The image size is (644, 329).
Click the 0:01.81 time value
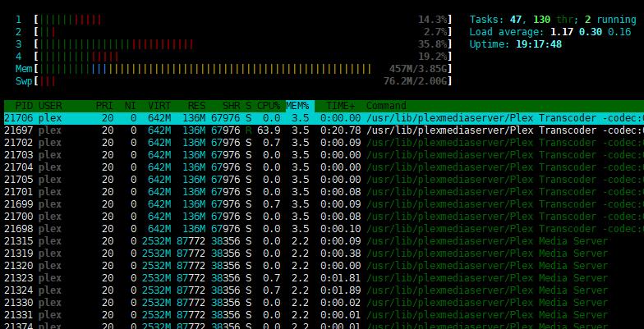[x=340, y=278]
